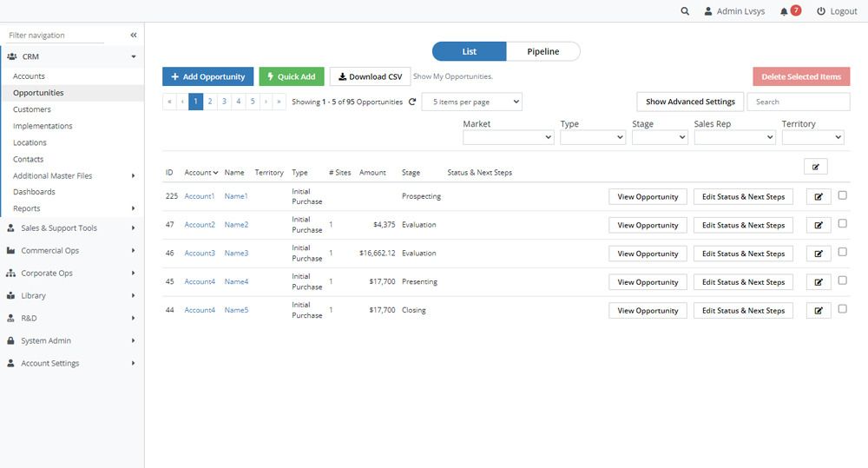Select the checkbox for Name3 row

click(842, 252)
